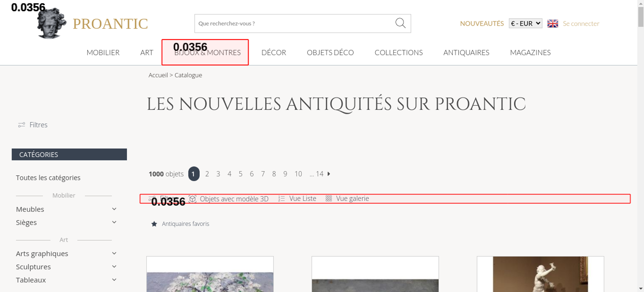
Task: Click the scrollbar down arrow
Action: pos(641,288)
